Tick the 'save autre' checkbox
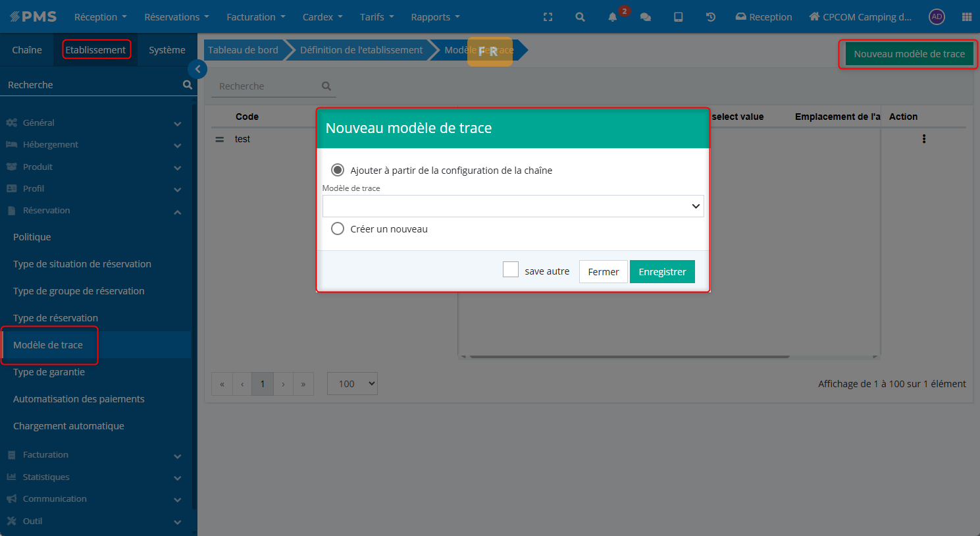980x536 pixels. click(511, 270)
